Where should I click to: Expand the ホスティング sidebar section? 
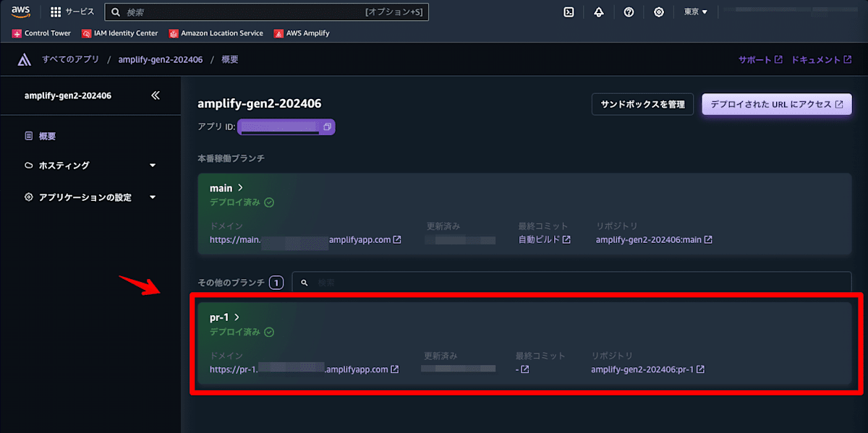(x=90, y=166)
